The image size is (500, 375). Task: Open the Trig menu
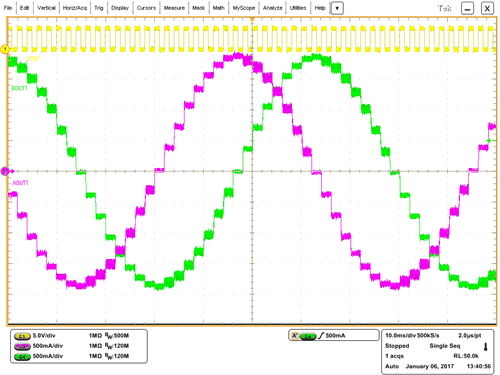(x=99, y=8)
